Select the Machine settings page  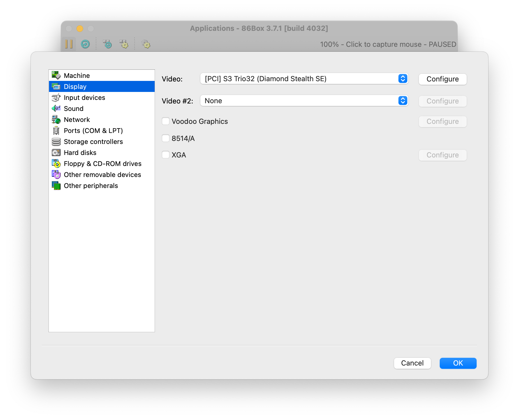pyautogui.click(x=102, y=75)
